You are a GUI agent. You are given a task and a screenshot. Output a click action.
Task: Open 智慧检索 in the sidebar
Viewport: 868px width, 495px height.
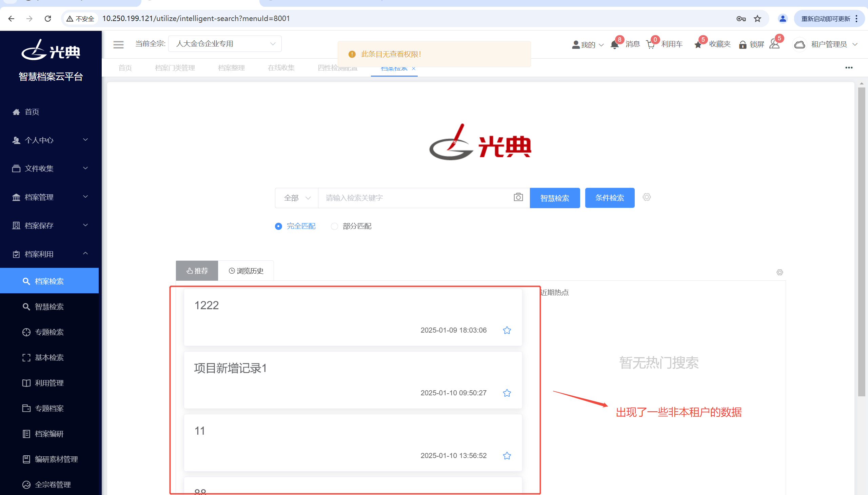[49, 306]
